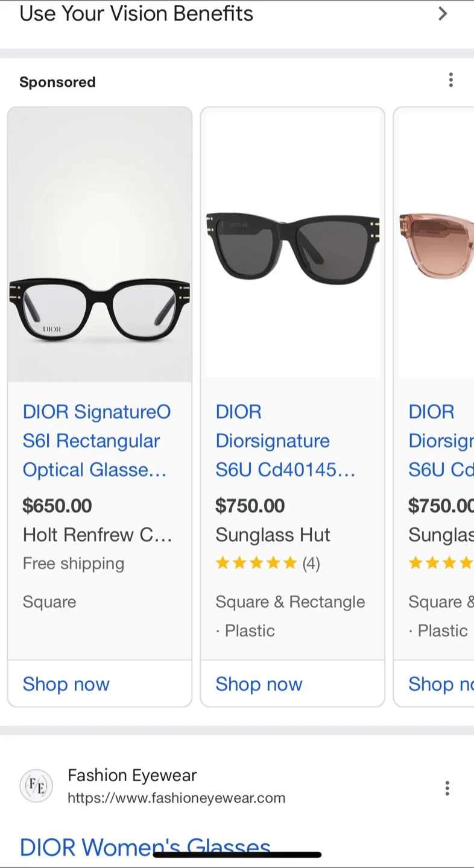
Task: Click the Use Your Vision Benefits heading
Action: pos(135,13)
